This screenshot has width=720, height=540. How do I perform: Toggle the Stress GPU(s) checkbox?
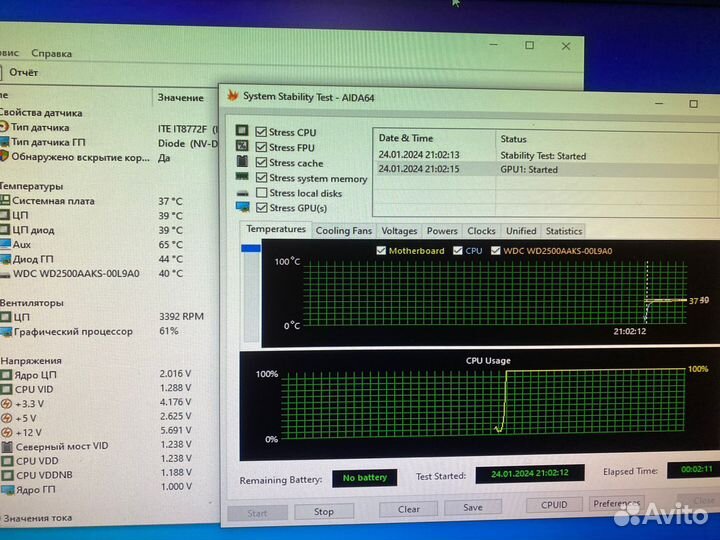click(261, 208)
